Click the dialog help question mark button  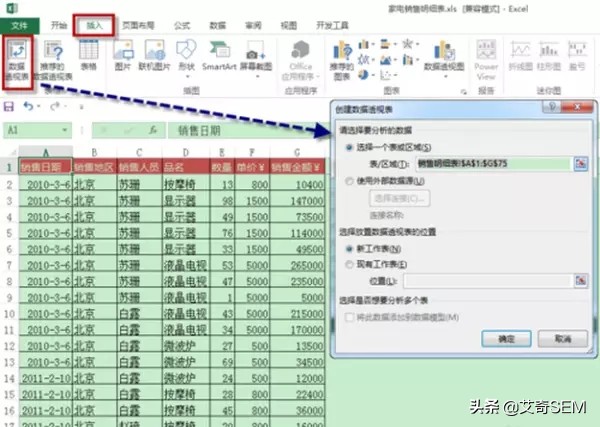tap(552, 107)
